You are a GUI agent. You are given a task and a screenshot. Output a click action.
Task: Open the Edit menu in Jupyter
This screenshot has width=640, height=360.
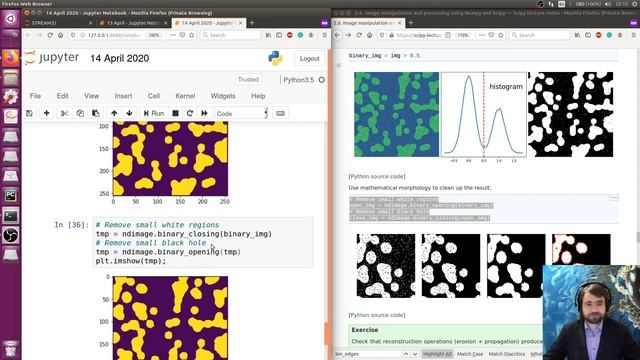62,96
